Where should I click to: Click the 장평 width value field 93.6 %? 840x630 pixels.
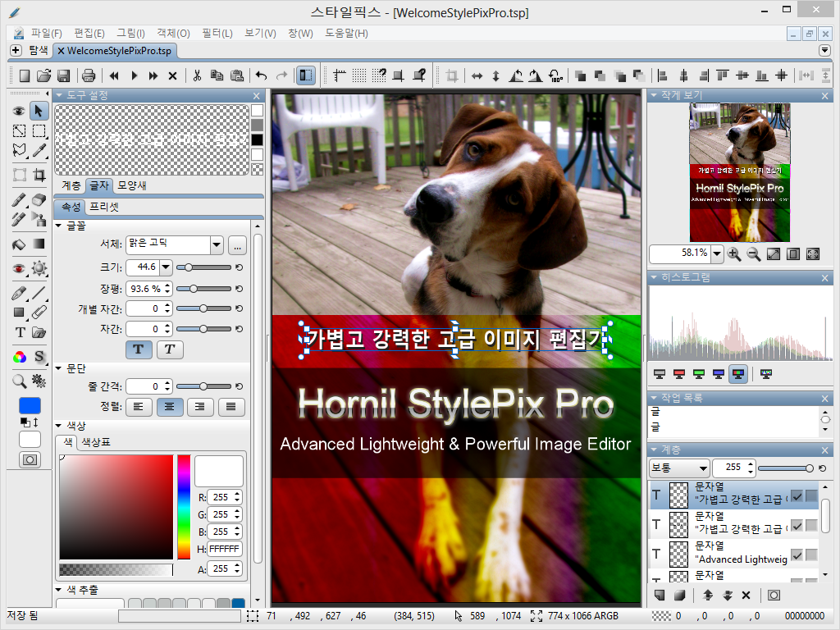[146, 289]
